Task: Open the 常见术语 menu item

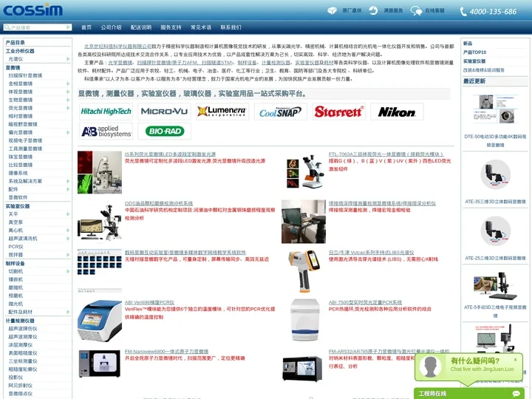Action: click(x=201, y=27)
